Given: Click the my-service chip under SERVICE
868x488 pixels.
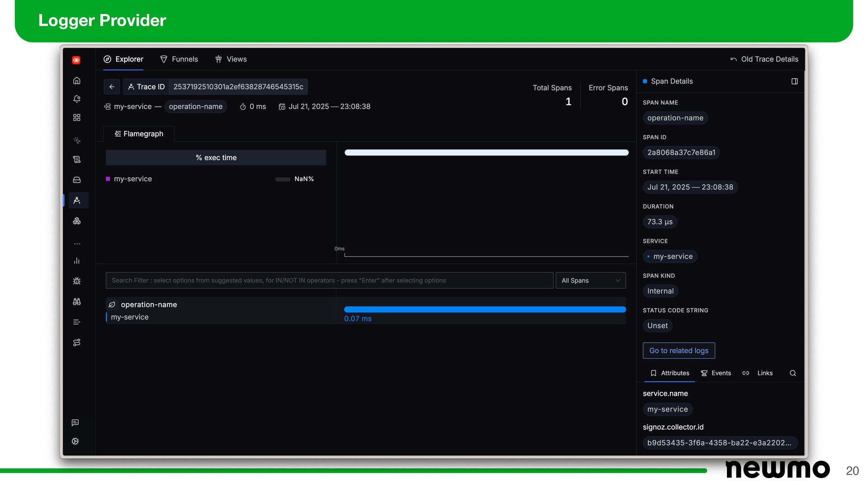Looking at the screenshot, I should pos(670,257).
